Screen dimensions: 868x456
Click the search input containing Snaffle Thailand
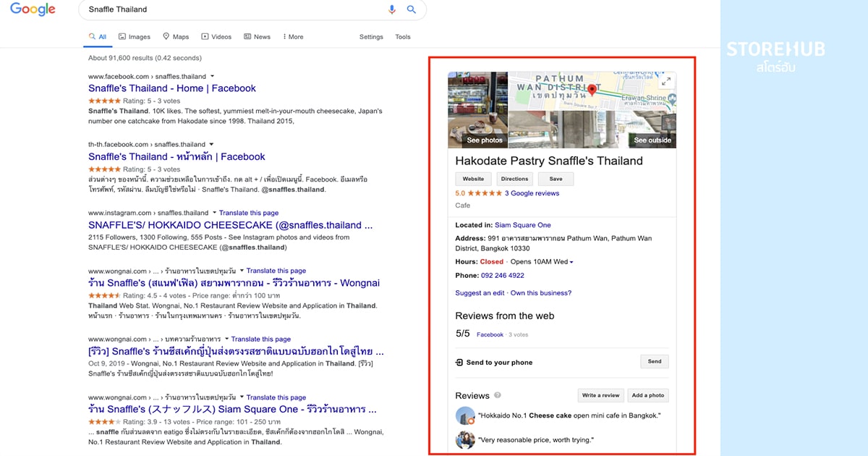217,9
